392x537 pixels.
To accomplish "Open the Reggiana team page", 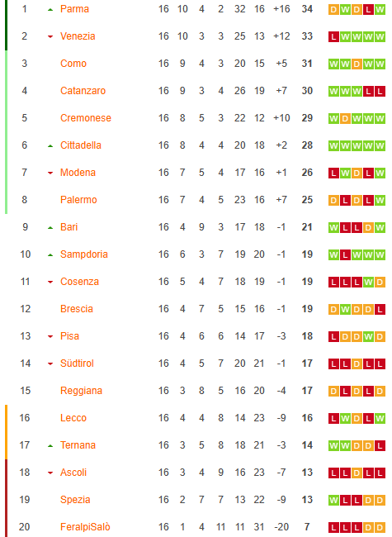I will click(81, 391).
